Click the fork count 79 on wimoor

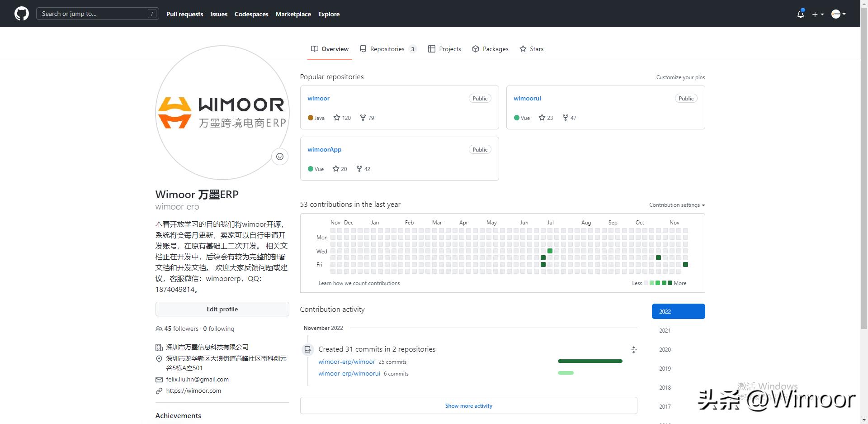(x=367, y=118)
